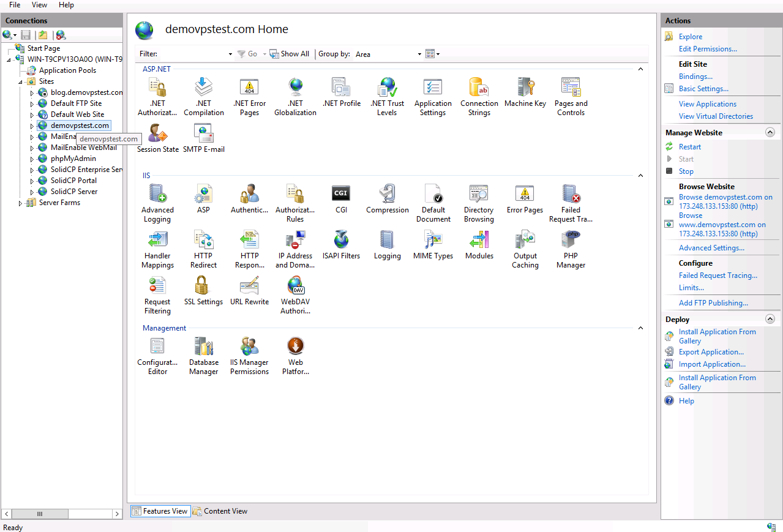Image resolution: width=783 pixels, height=532 pixels.
Task: Open Directory Browsing feature
Action: 479,203
